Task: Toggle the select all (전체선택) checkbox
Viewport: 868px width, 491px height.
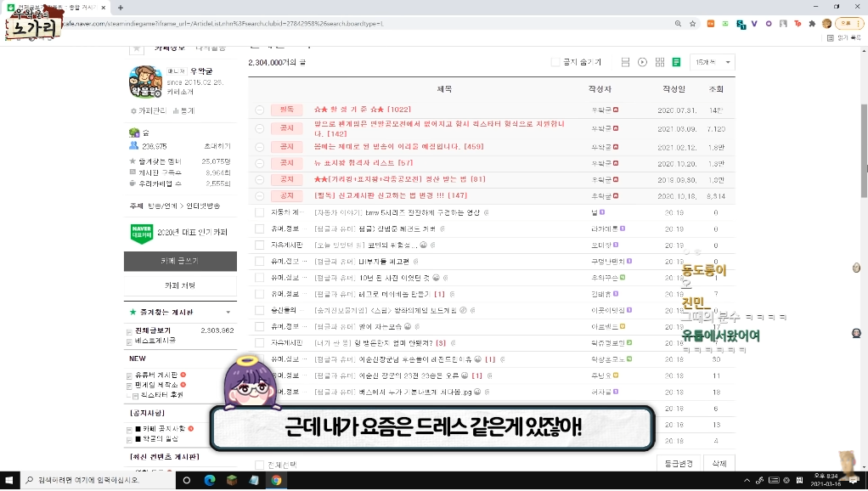Action: point(259,465)
